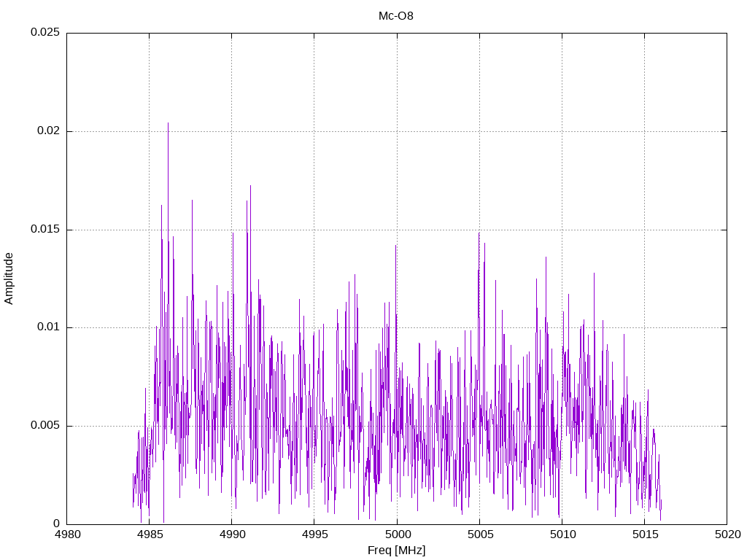The image size is (747, 560).
Task: Click the 4985 x-axis tick label
Action: [x=149, y=534]
